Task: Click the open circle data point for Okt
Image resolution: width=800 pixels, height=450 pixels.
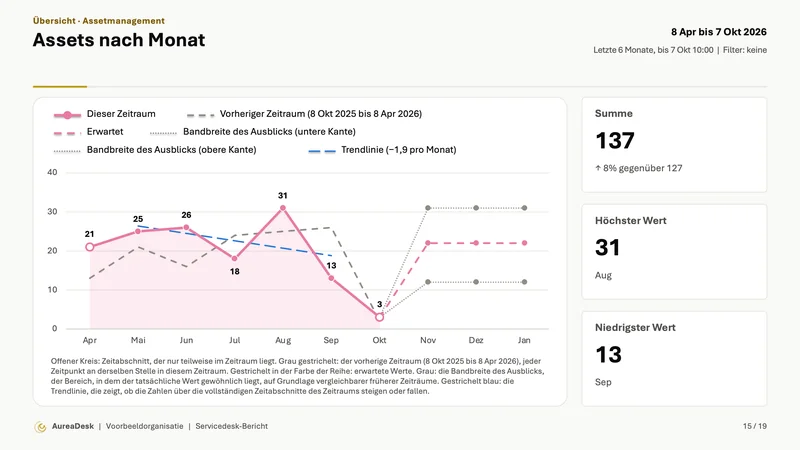Action: [x=379, y=317]
